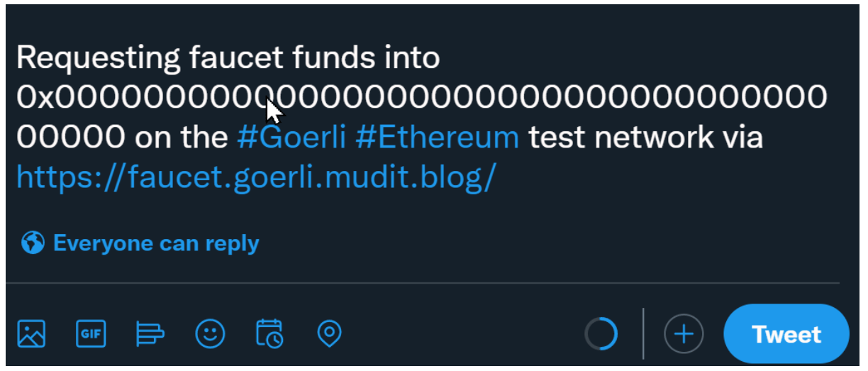Schedule the tweet with calendar icon

point(269,333)
